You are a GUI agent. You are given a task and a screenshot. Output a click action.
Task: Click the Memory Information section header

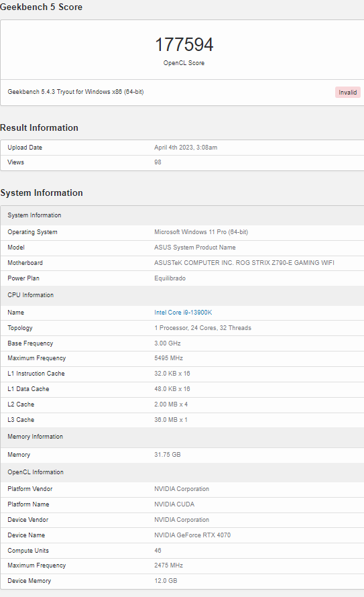[x=36, y=437]
